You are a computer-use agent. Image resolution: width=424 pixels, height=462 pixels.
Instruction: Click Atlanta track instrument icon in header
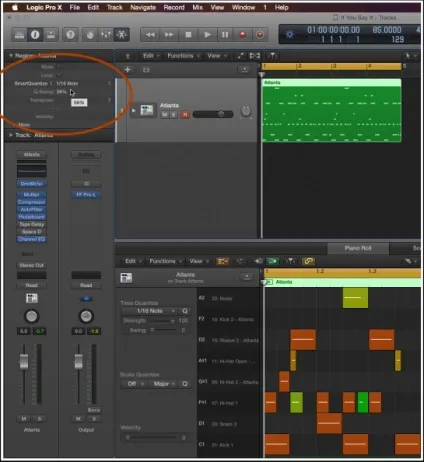[x=147, y=110]
